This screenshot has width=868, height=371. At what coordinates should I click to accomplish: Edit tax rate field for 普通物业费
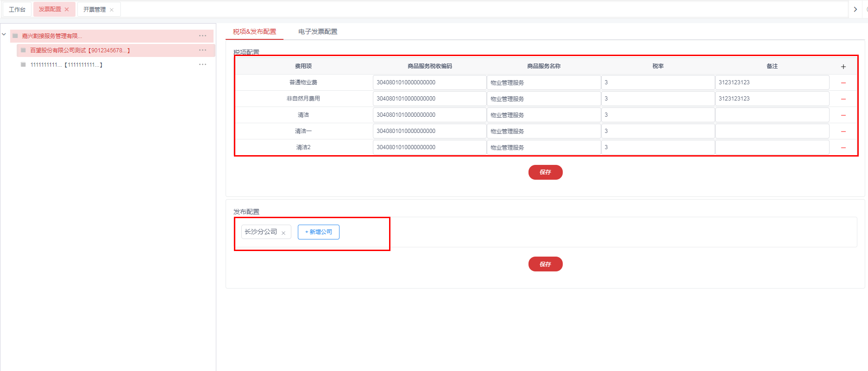[x=658, y=82]
